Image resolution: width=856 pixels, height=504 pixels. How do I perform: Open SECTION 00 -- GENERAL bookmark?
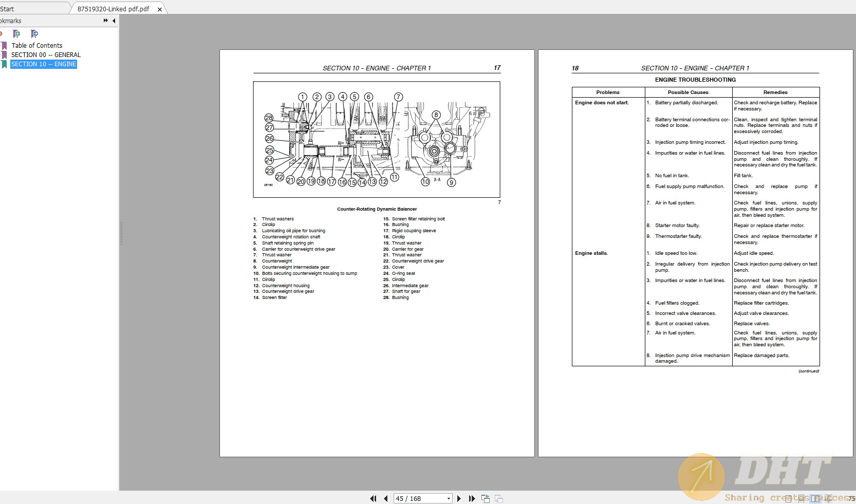46,54
